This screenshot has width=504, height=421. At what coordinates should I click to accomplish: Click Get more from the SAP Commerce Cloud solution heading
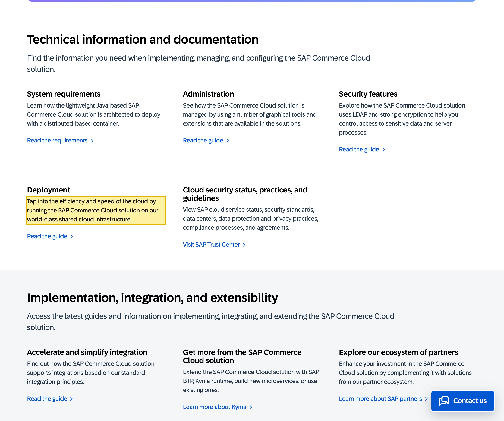[242, 356]
